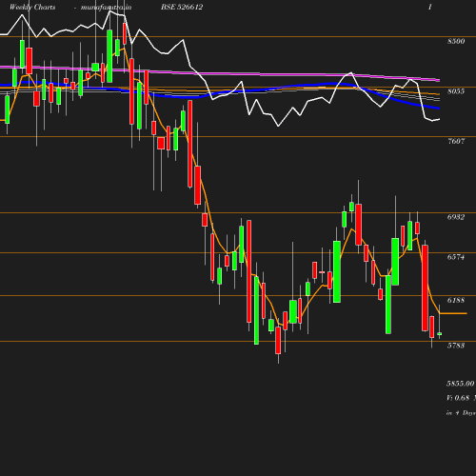Click the 6932 price axis label
This screenshot has height=476, width=476.
(x=456, y=217)
